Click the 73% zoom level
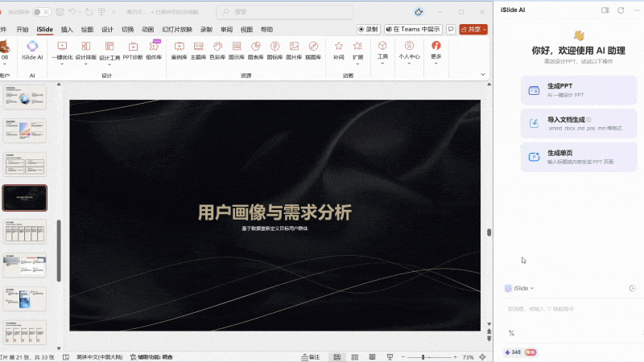 point(468,357)
